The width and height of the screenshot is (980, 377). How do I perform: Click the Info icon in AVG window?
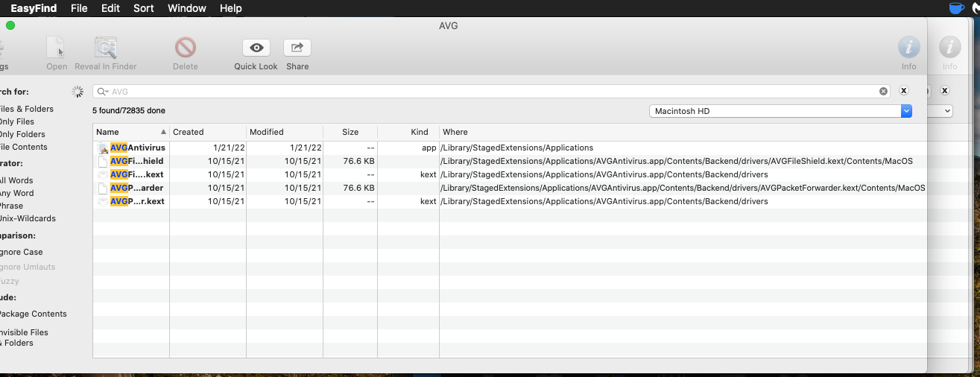pos(908,48)
